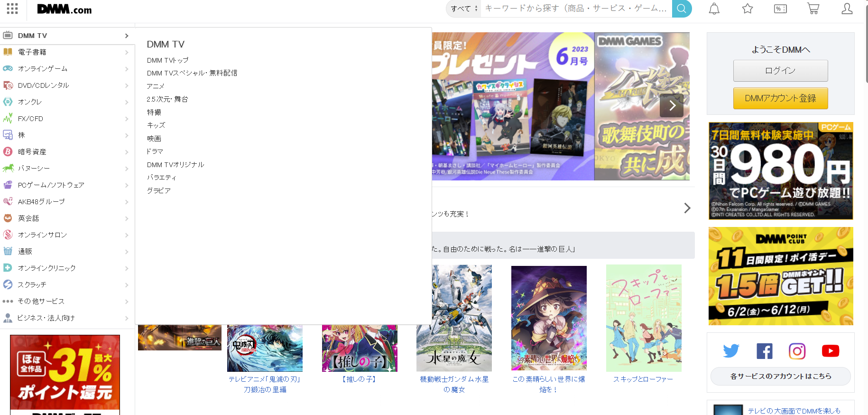Click the arrow beside the ンツも充実！ row
868x415 pixels.
point(687,208)
